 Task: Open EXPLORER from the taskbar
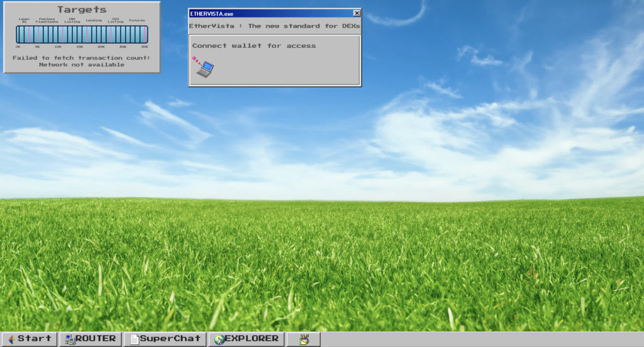(247, 339)
